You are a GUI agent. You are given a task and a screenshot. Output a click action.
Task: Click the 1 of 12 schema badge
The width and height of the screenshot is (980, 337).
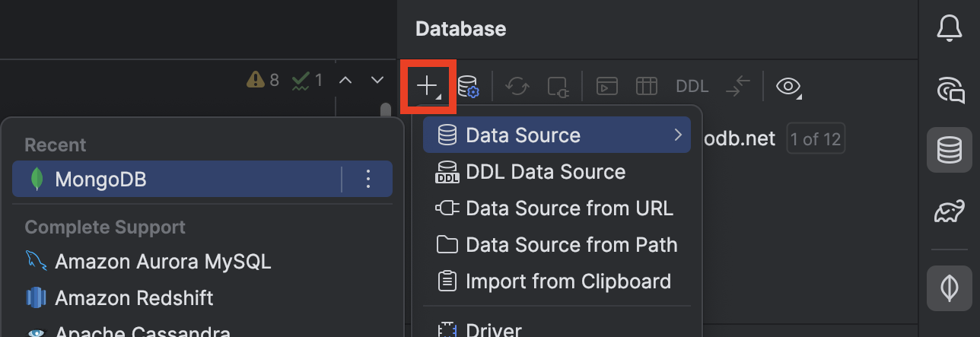point(816,139)
